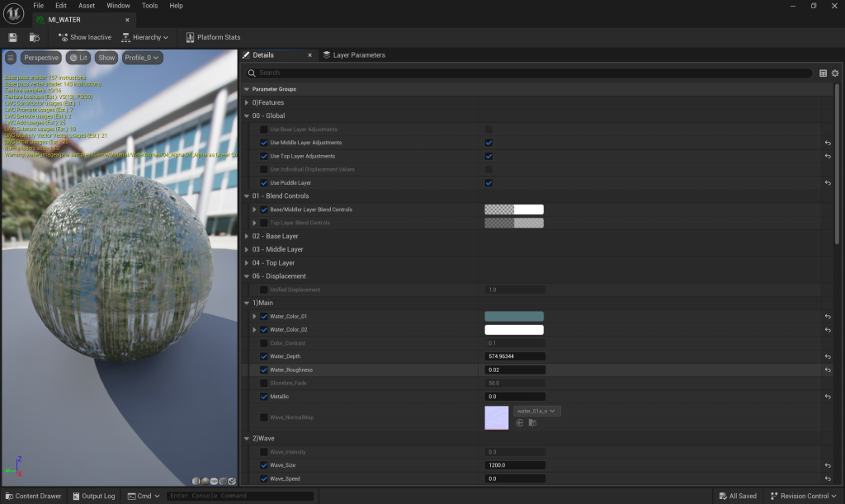Enable Shoreline_Fade parameter override
Viewport: 845px width, 504px height.
pos(263,384)
